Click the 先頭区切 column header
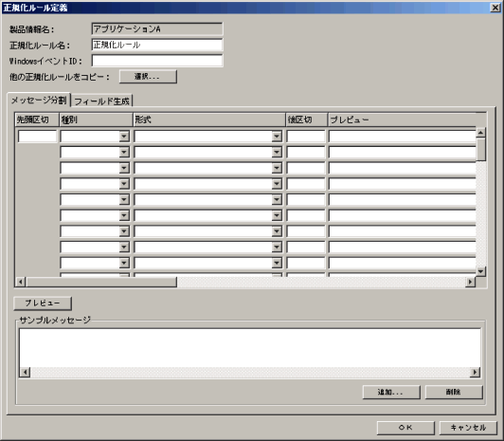504x441 pixels. (37, 119)
